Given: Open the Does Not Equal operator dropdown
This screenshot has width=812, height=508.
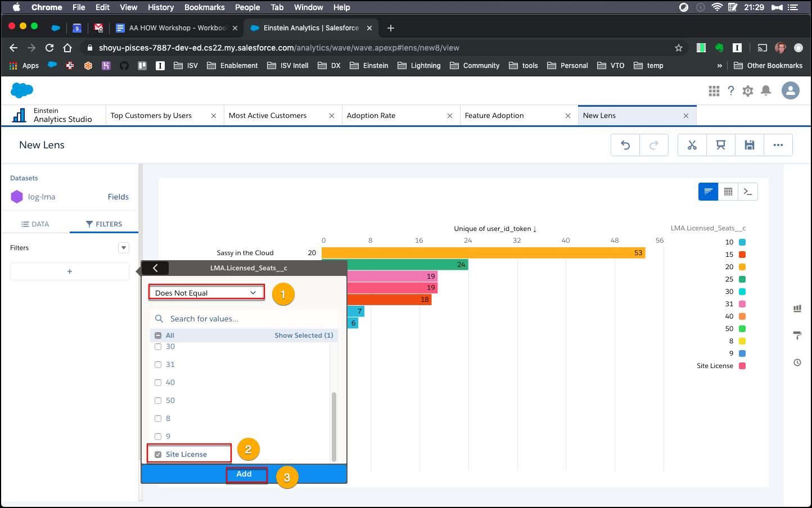Looking at the screenshot, I should click(206, 293).
